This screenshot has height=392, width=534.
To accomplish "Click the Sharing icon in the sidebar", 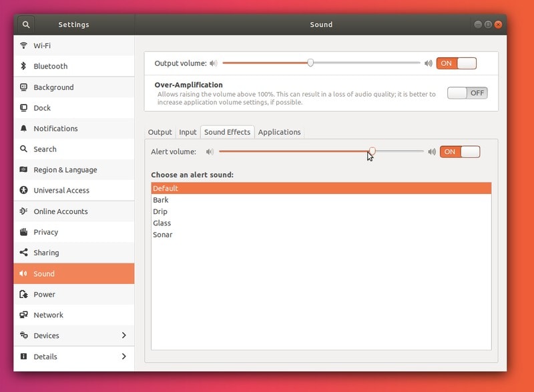I will (x=24, y=253).
